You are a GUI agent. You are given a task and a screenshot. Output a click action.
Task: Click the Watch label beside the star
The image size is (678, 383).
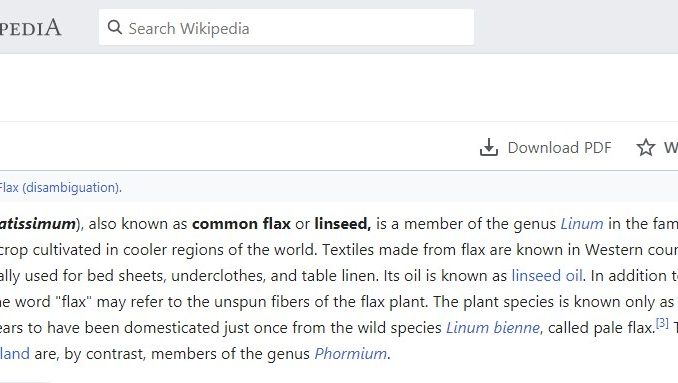pos(671,148)
